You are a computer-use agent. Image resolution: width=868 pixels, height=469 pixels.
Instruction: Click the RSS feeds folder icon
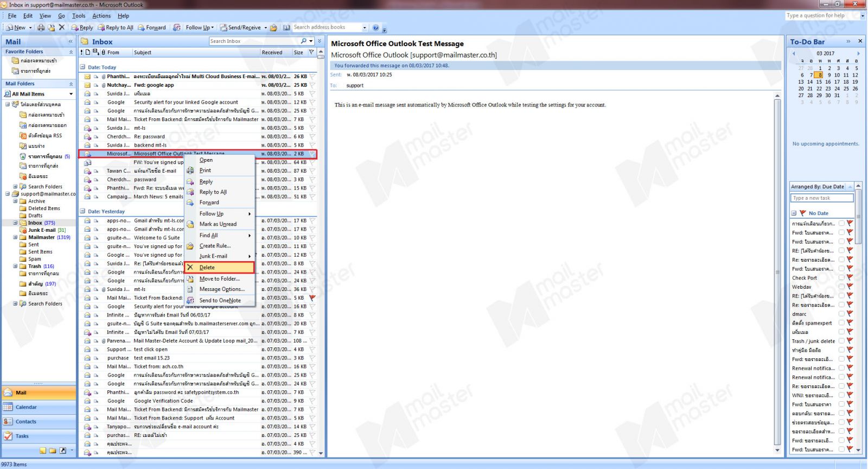click(23, 136)
